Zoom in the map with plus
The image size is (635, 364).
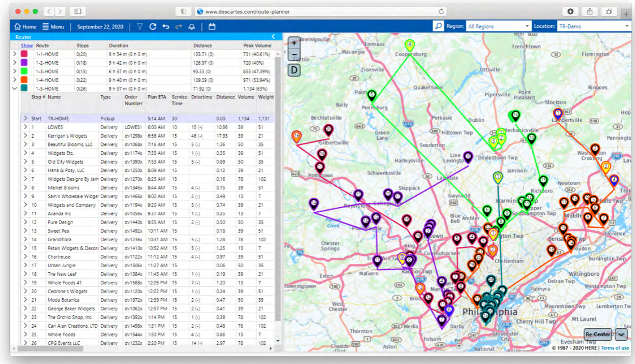tap(294, 43)
